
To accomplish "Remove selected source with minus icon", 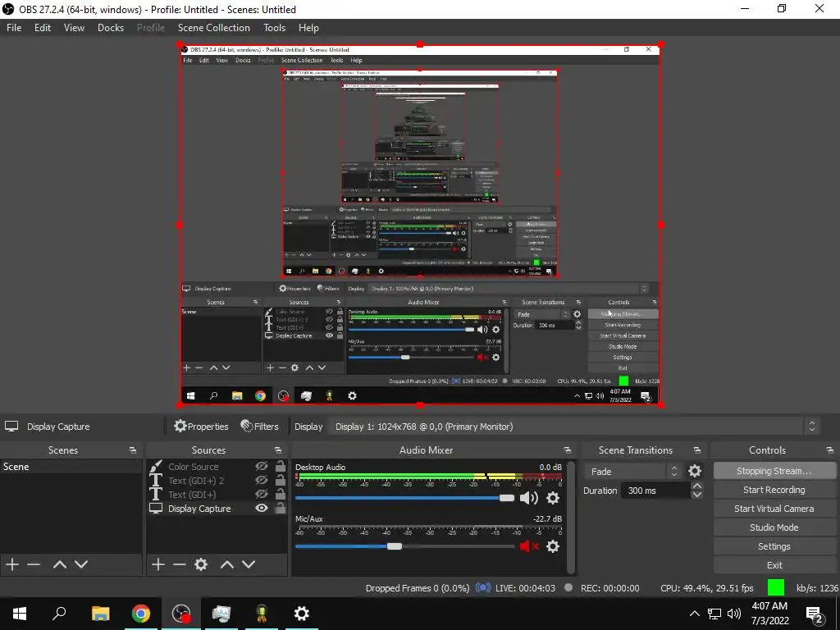I will [x=180, y=564].
